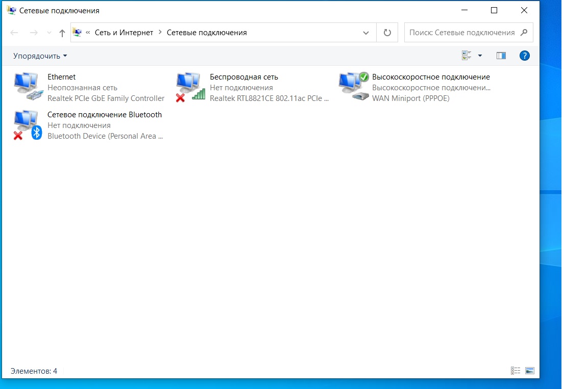Image resolution: width=588 pixels, height=389 pixels.
Task: Show the preview pane
Action: (501, 56)
